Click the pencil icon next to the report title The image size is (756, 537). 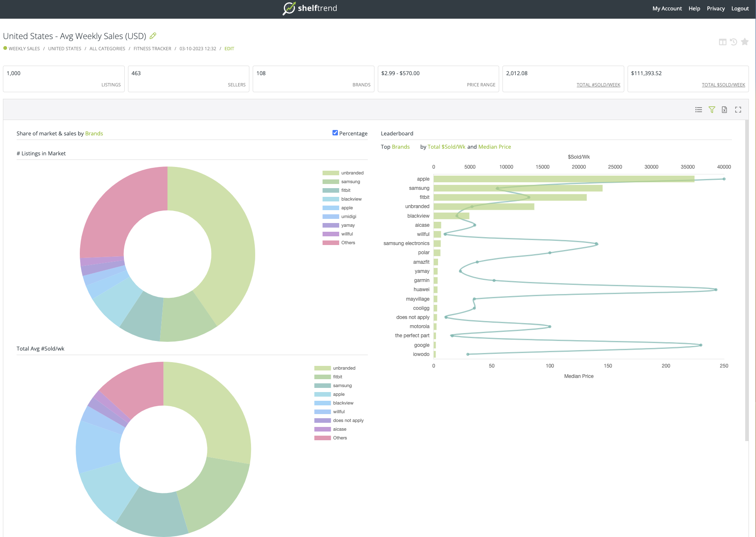coord(153,36)
